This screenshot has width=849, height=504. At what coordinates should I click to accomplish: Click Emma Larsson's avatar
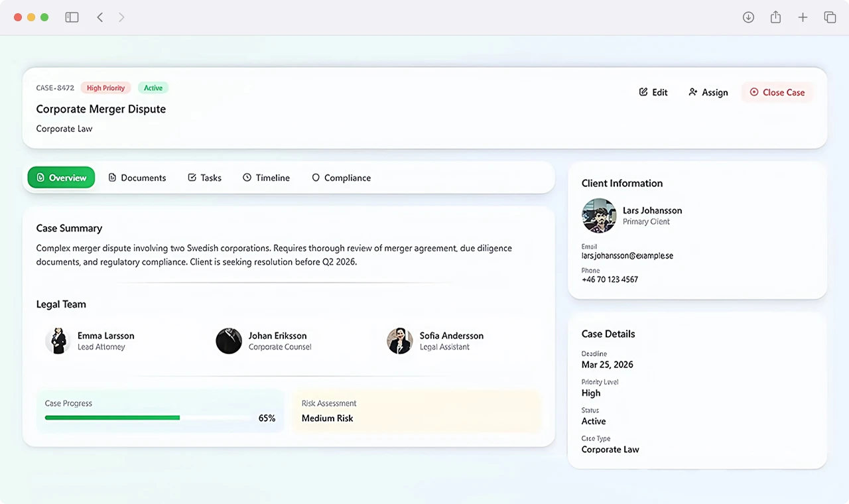[58, 341]
